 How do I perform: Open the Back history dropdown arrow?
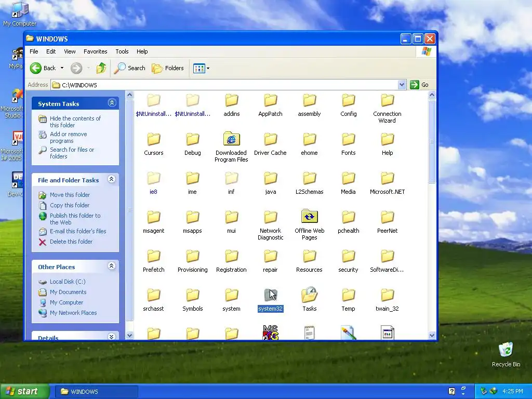pyautogui.click(x=62, y=68)
